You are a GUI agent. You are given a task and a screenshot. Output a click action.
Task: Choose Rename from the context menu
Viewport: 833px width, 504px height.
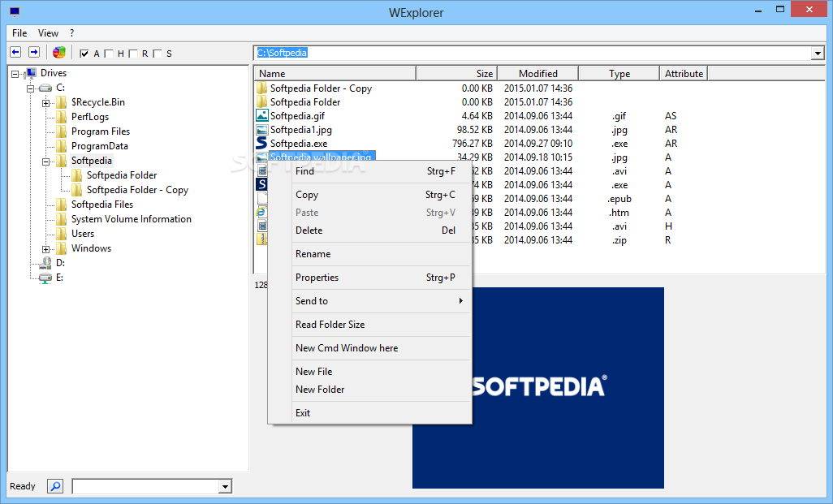382,254
